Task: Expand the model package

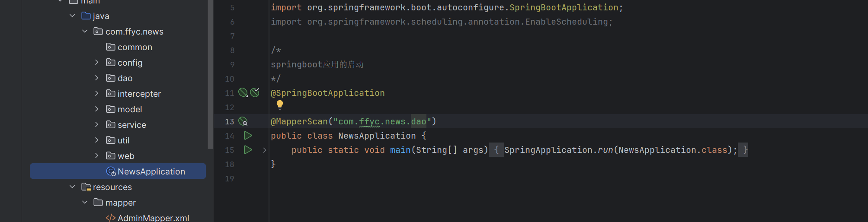Action: click(97, 109)
